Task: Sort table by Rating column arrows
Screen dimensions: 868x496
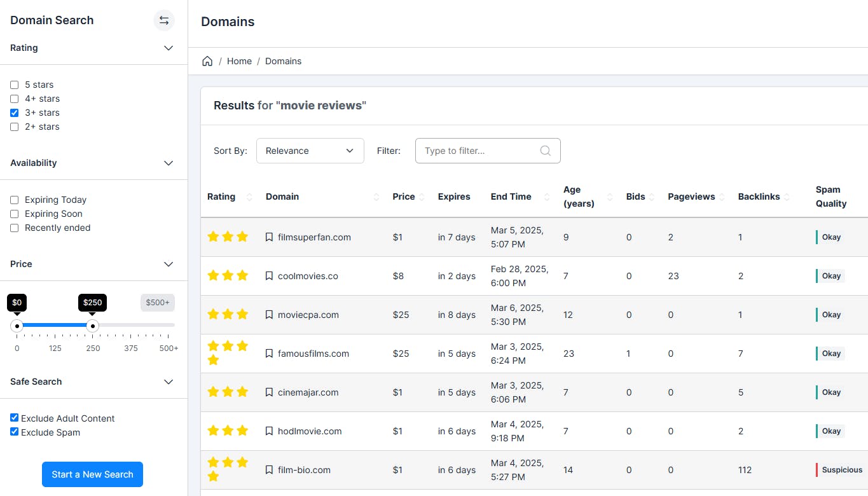Action: point(249,197)
